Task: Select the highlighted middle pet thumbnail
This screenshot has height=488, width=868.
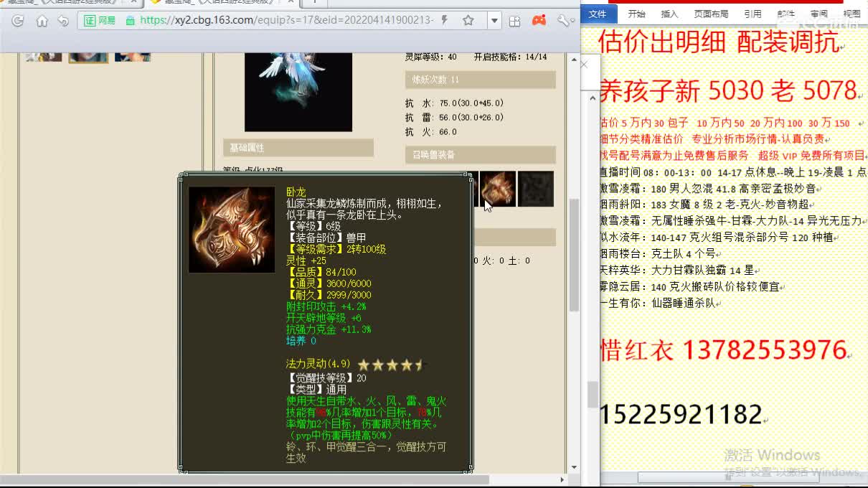Action: [88, 57]
